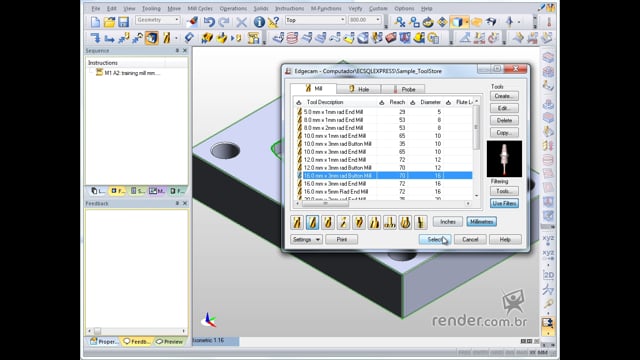Click the blue Information icon
Screen dimensions: 640x360
point(259,22)
